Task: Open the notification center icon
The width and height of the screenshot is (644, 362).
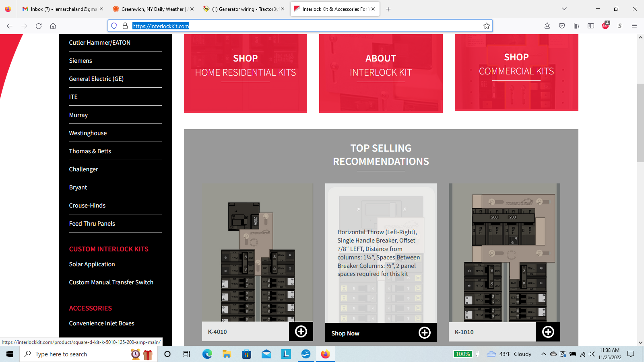Action: 631,354
